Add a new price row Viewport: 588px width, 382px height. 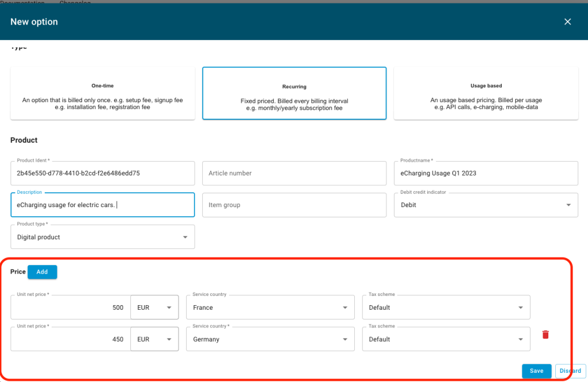tap(42, 272)
